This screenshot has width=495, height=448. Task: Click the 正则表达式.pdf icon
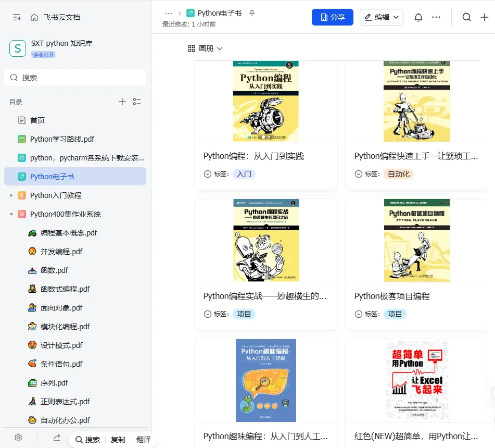click(32, 402)
